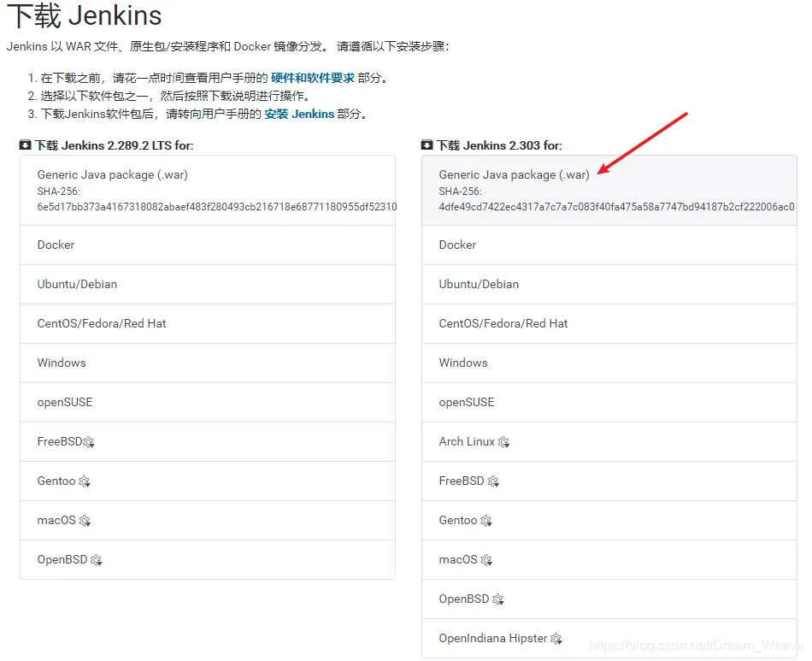Image resolution: width=812 pixels, height=661 pixels.
Task: Click the gear icon beside OpenBSD in LTS list
Action: coord(97,560)
